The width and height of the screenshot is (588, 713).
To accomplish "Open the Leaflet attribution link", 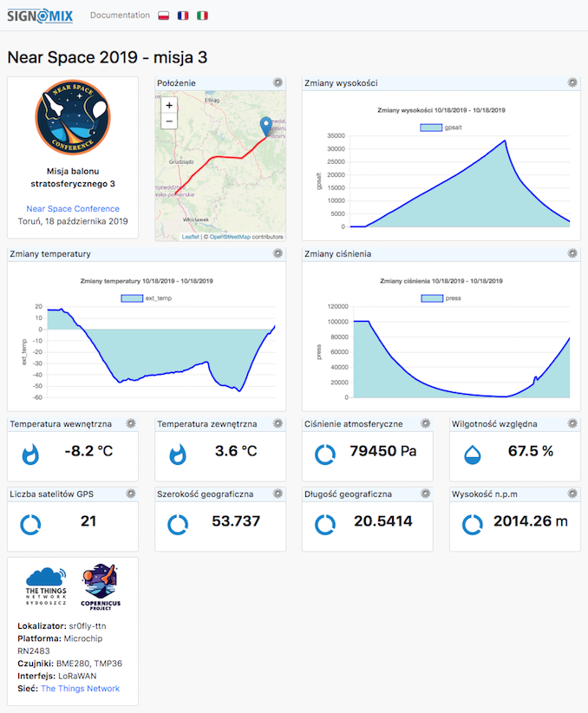I will click(x=191, y=237).
